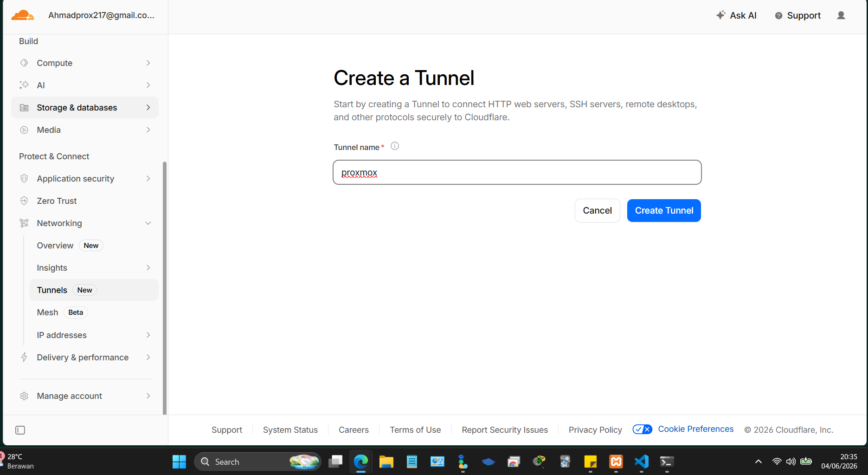Open Sticky Notes from the taskbar
The width and height of the screenshot is (868, 475).
pyautogui.click(x=591, y=462)
